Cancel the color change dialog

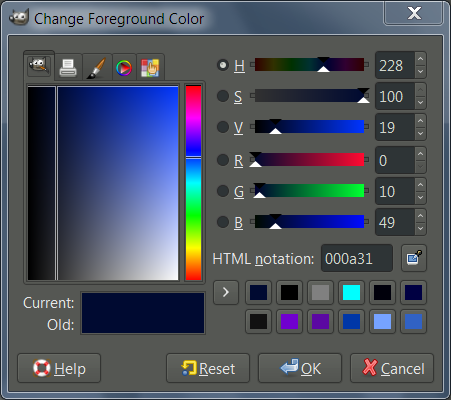pyautogui.click(x=392, y=368)
